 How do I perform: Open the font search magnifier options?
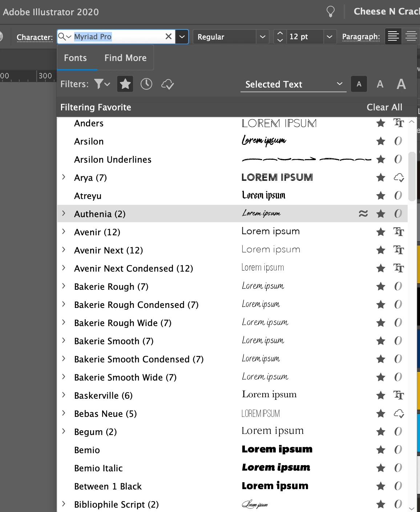coord(65,37)
